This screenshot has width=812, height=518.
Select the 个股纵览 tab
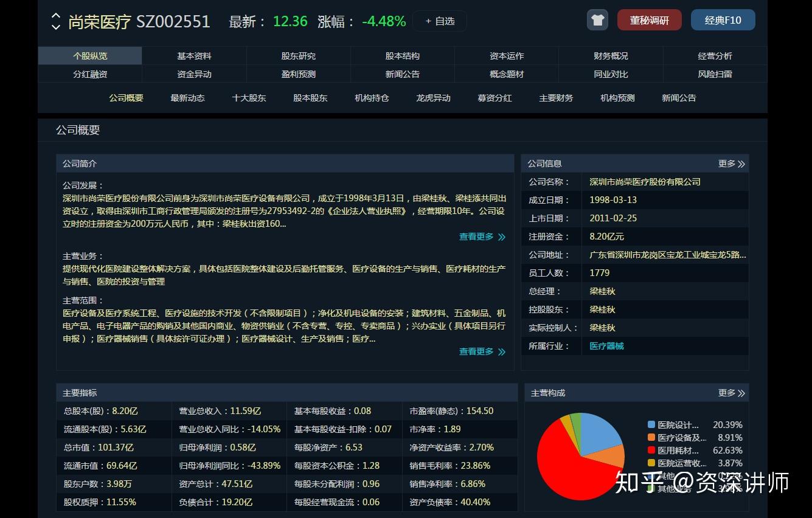click(x=90, y=56)
